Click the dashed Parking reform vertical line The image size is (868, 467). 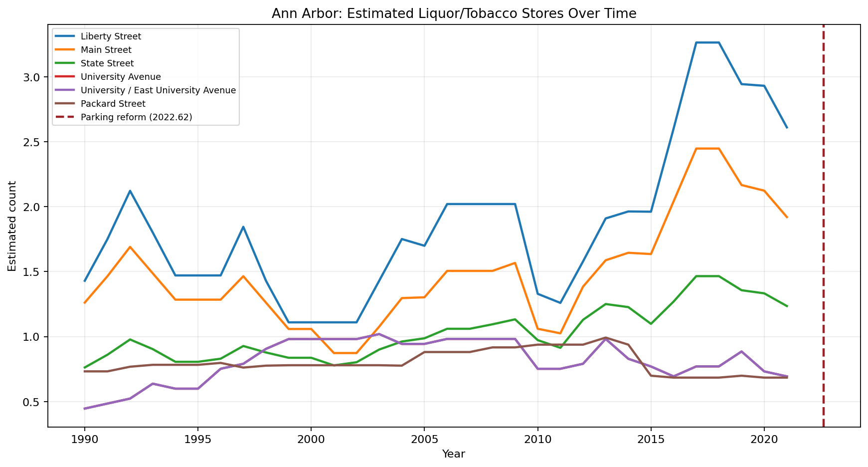[824, 225]
